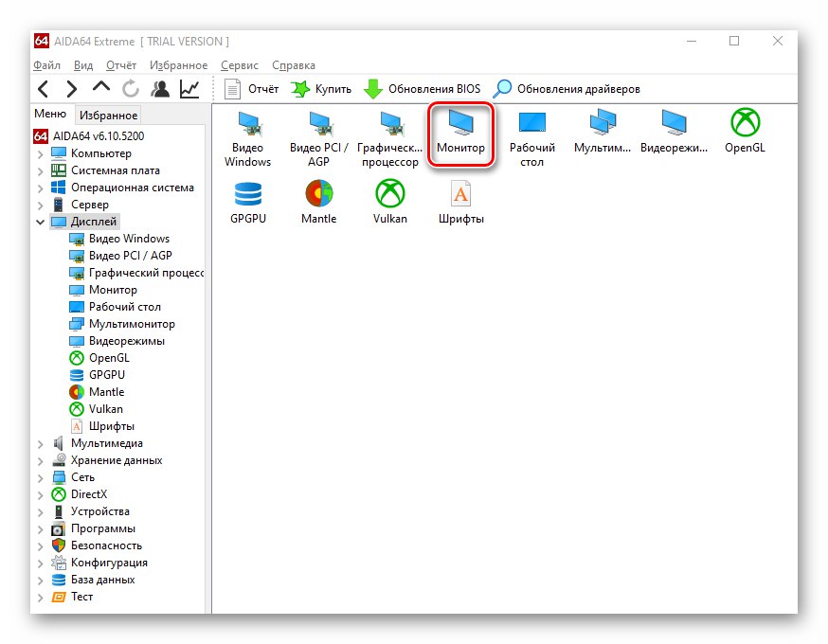Select the Видео Windows icon
Viewport: 828px width, 644px height.
click(247, 134)
